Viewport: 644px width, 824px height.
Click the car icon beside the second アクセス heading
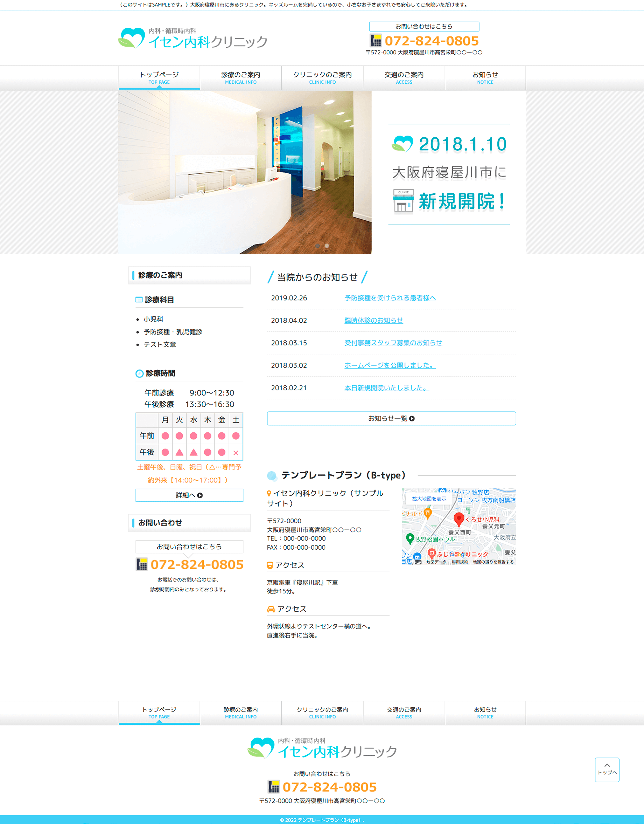pyautogui.click(x=271, y=609)
